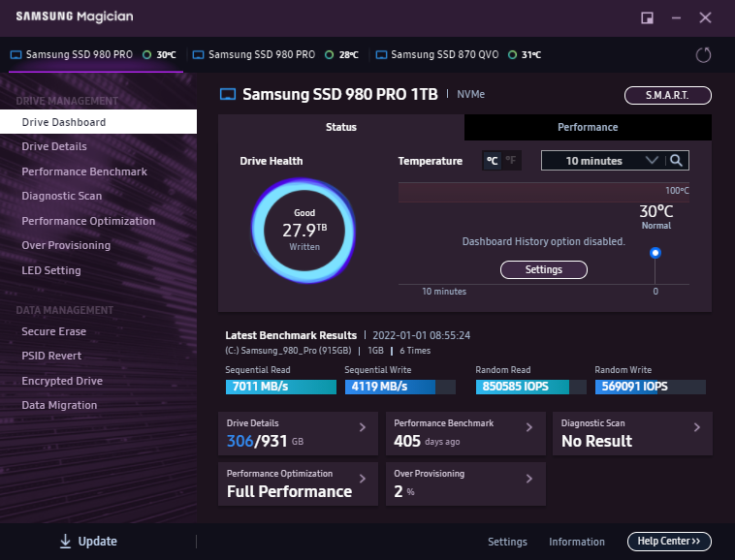Click the refresh drives icon
Viewport: 735px width, 560px height.
703,55
